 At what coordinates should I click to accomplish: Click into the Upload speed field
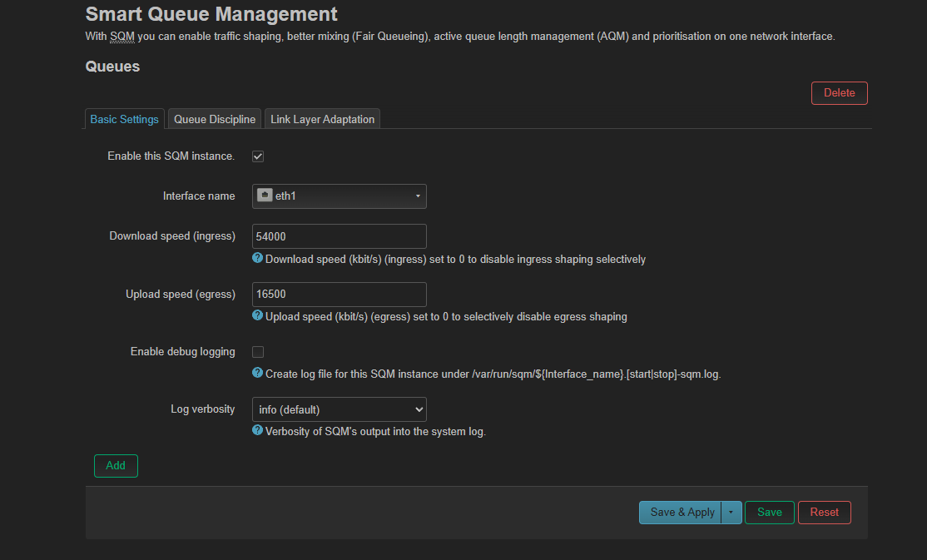(339, 295)
